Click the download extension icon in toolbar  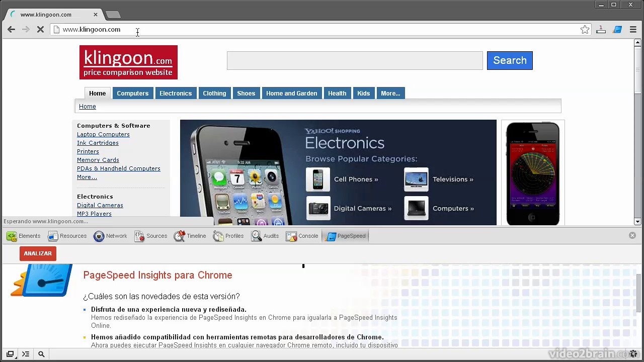(601, 30)
